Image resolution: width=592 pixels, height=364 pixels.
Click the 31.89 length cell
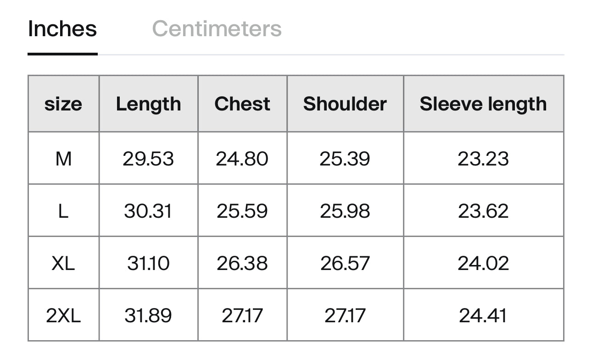click(x=148, y=315)
